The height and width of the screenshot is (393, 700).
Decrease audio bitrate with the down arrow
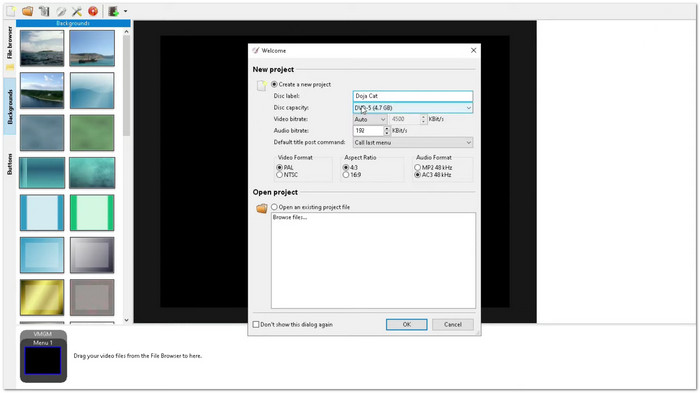coord(387,133)
